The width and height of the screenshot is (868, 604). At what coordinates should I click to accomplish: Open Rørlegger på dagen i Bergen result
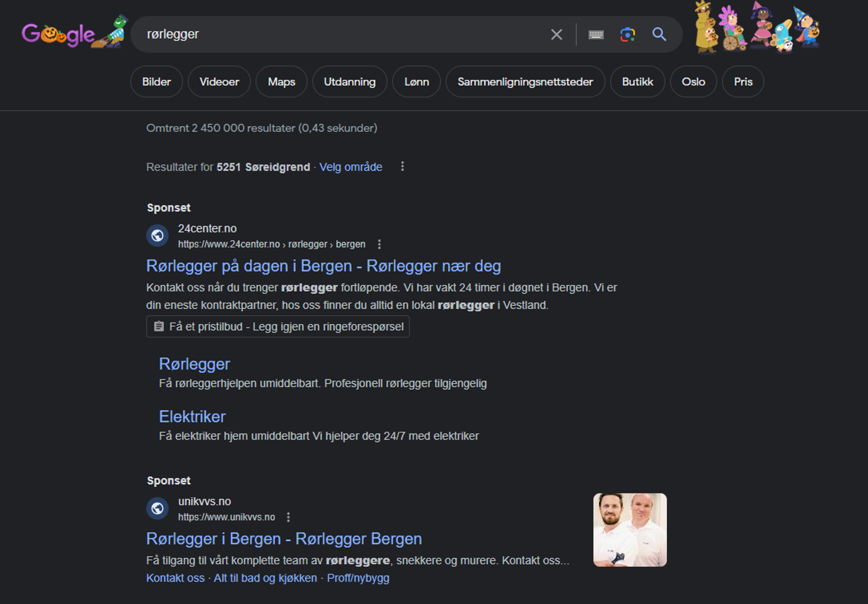pyautogui.click(x=324, y=266)
